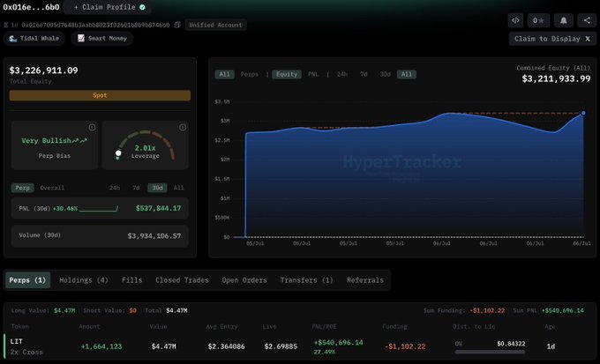Close the Claim to Display banner
The image size is (600, 364).
(588, 39)
